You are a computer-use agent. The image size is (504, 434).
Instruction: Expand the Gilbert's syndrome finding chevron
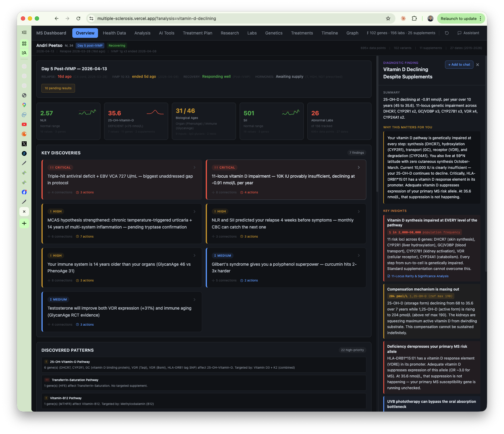359,255
